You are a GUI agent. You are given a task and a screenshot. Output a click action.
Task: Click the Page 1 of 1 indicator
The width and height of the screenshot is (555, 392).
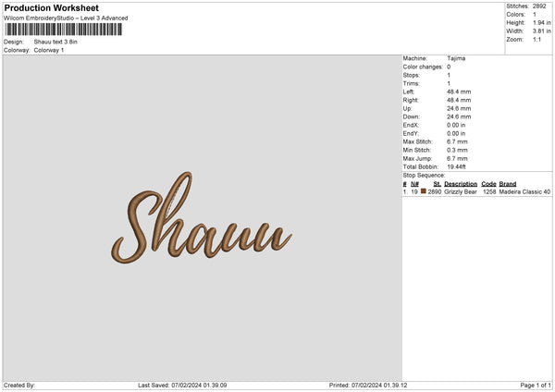click(x=536, y=386)
